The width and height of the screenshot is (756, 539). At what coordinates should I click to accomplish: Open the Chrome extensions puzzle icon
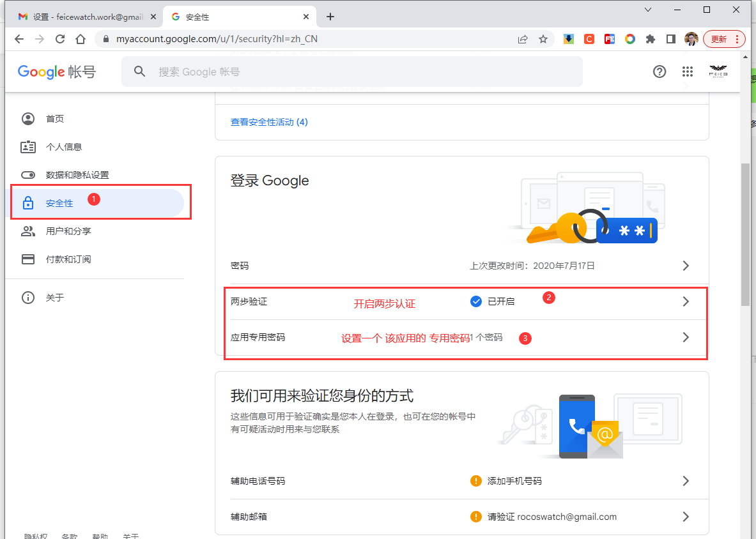point(651,39)
